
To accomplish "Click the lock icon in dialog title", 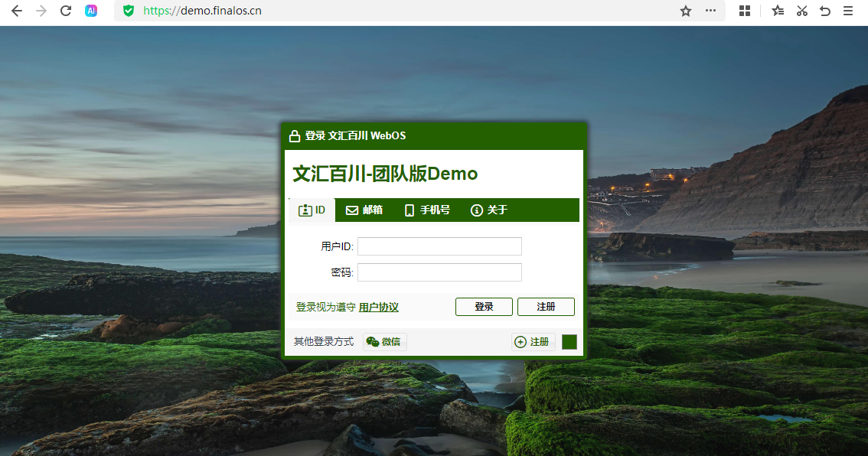I will click(295, 135).
